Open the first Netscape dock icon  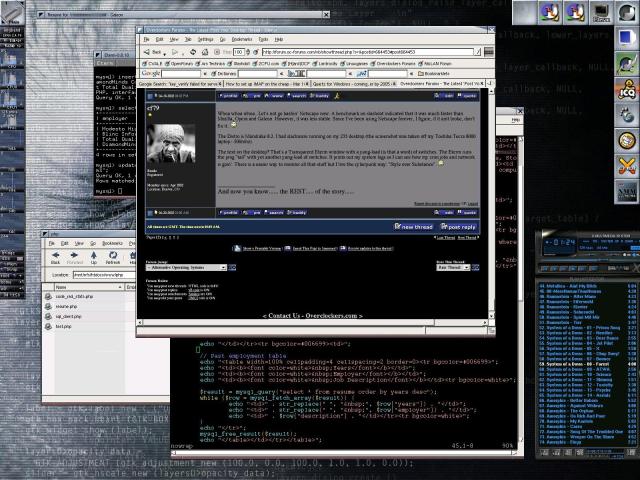click(550, 13)
